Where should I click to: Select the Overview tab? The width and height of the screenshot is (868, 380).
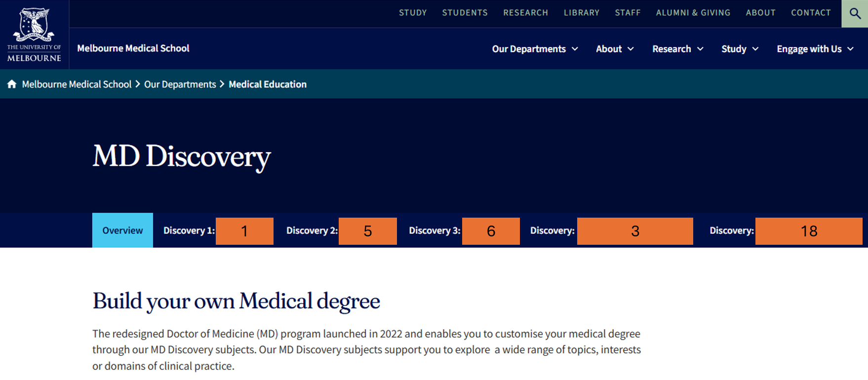click(x=122, y=230)
